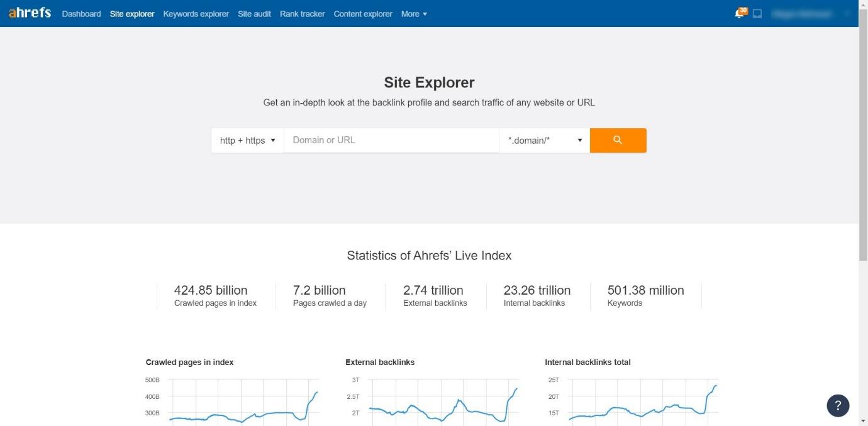Click the orange search magnifier button
This screenshot has width=868, height=426.
tap(618, 140)
